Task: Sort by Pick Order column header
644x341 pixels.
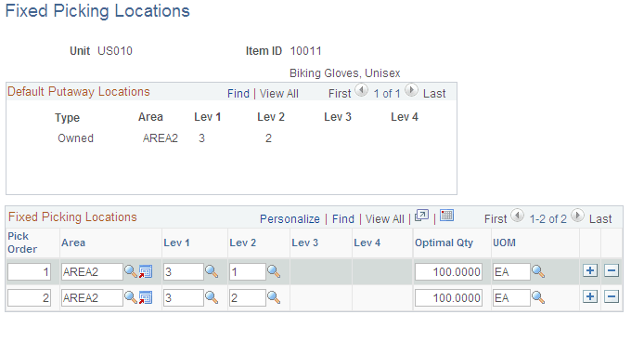Action: 22,243
